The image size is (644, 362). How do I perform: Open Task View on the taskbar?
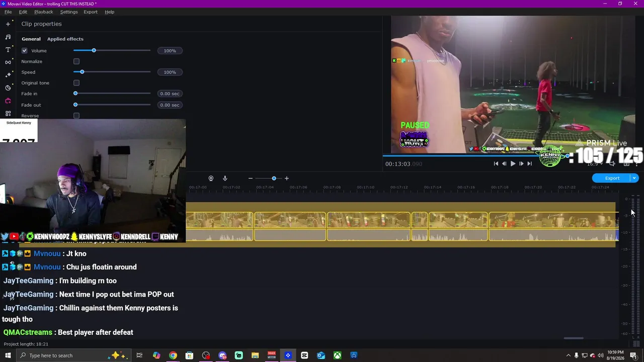(139, 355)
